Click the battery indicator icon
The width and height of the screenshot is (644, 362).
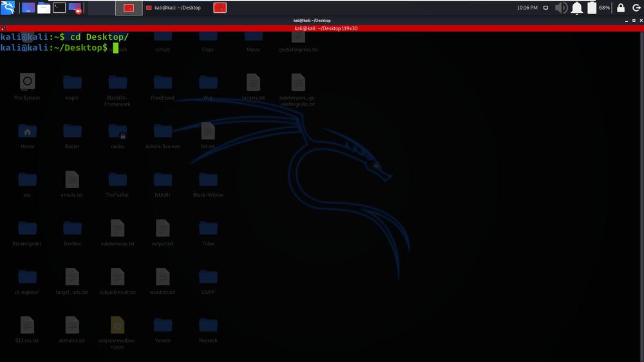pos(592,8)
